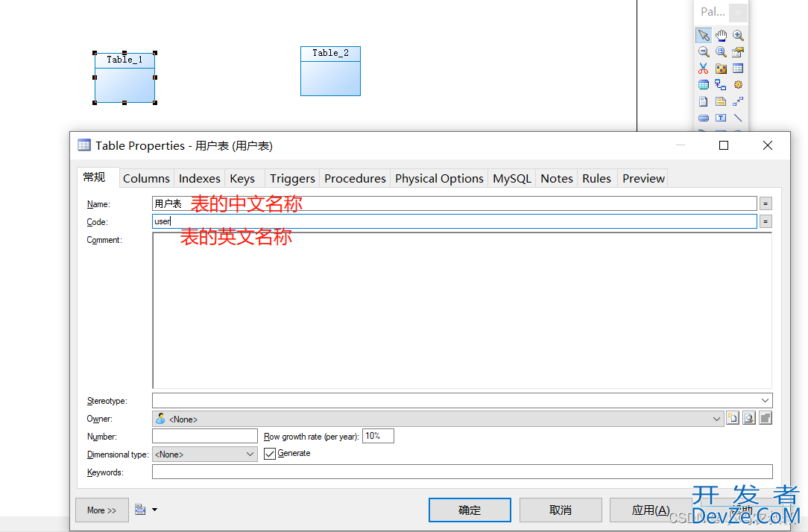Open the Dimensional type dropdown
808x532 pixels.
(250, 455)
